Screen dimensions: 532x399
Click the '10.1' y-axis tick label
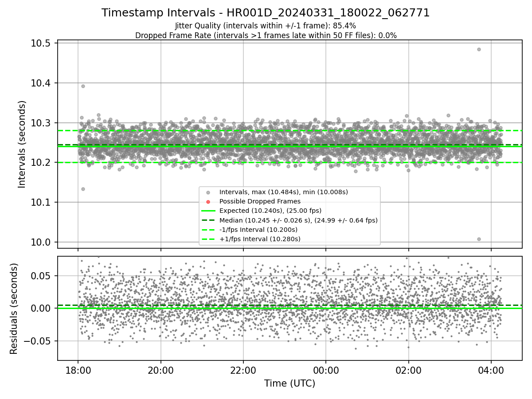[x=40, y=203]
